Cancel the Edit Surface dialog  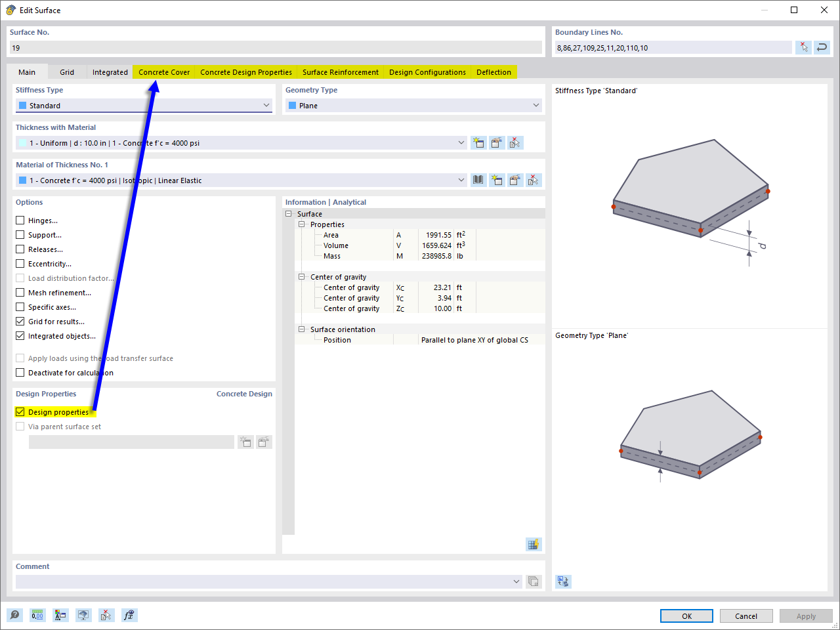coord(746,616)
